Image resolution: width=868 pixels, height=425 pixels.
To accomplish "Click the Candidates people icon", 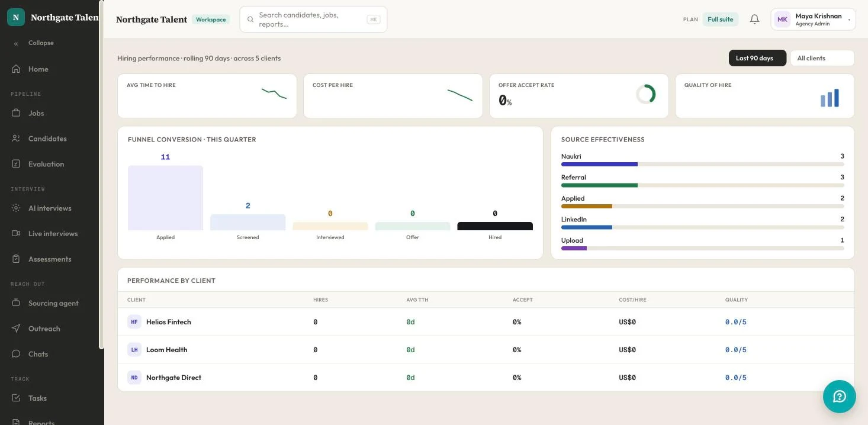I will tap(16, 139).
